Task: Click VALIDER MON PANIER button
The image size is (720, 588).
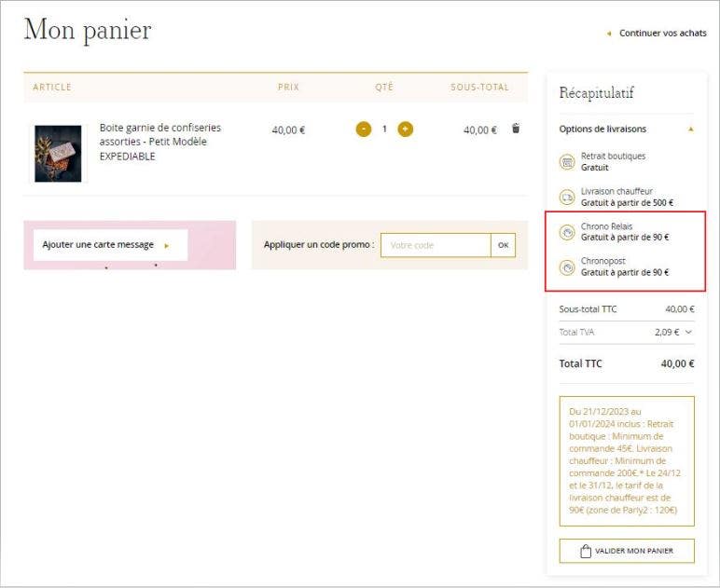Action: (627, 551)
